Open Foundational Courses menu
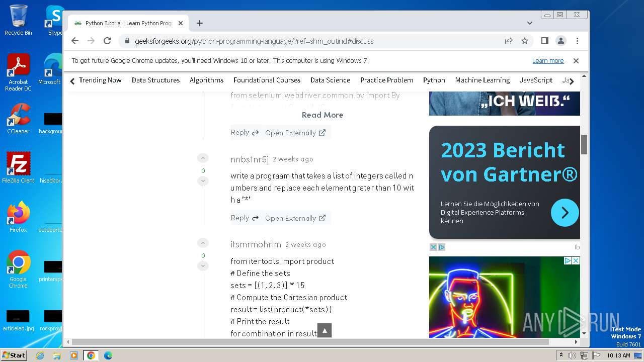 click(267, 80)
